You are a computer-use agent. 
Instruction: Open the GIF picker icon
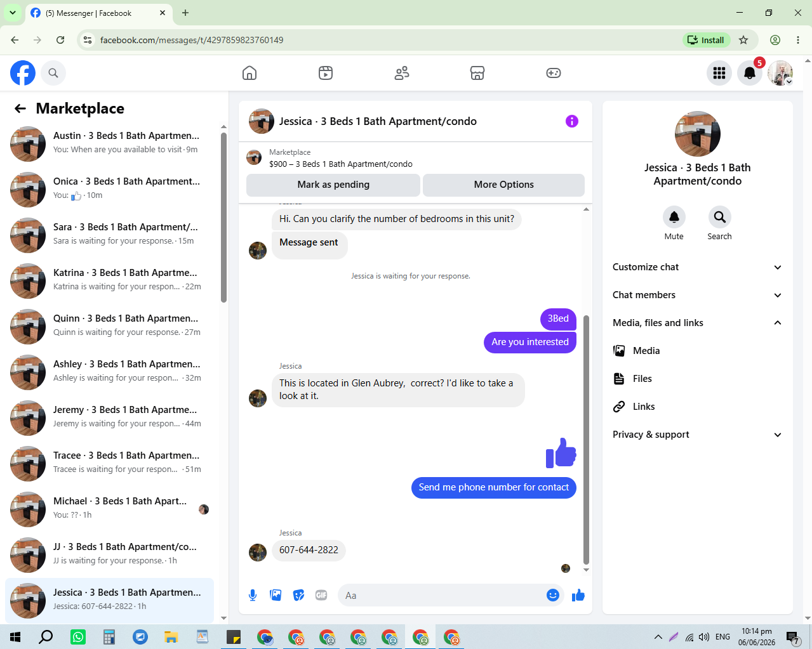point(321,595)
